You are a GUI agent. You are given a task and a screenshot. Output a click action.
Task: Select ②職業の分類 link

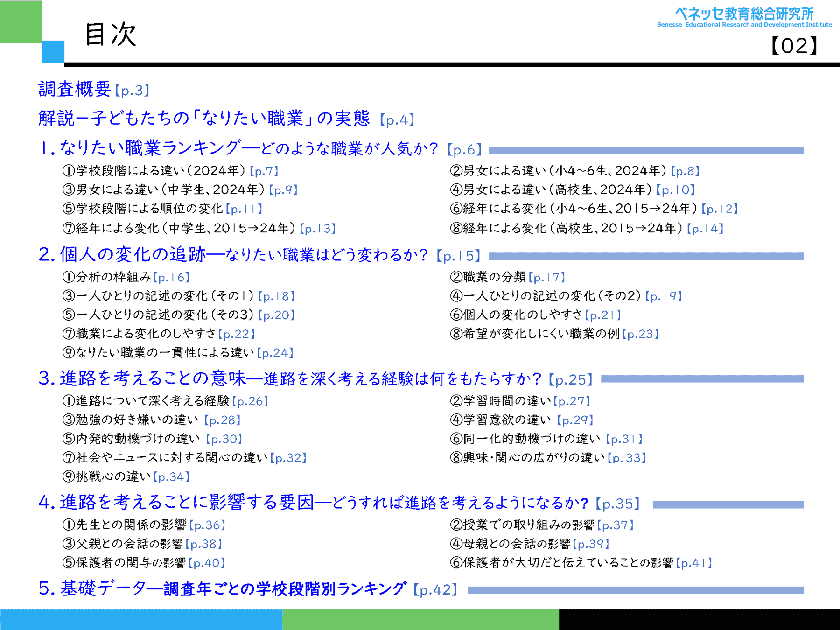click(507, 277)
